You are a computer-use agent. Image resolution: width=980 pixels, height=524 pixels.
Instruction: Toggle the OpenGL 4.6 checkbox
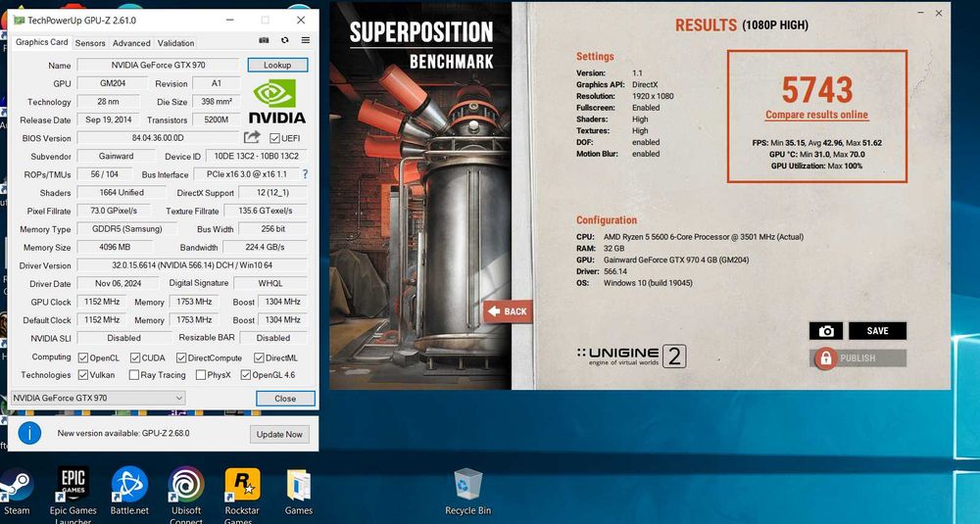[246, 375]
